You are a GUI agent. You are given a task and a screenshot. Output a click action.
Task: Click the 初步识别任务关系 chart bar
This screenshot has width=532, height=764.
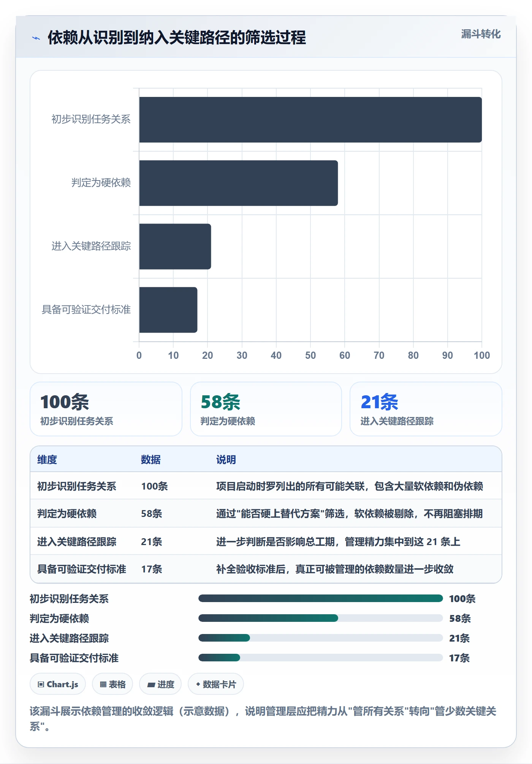pyautogui.click(x=310, y=120)
